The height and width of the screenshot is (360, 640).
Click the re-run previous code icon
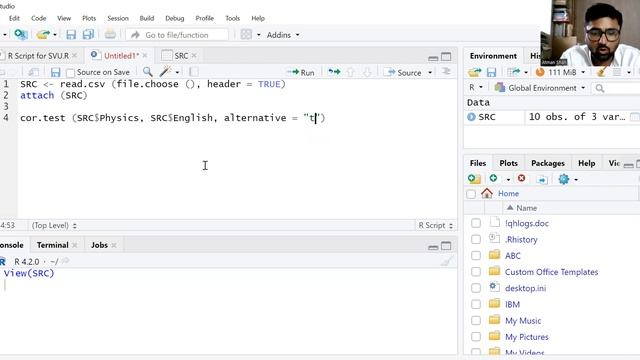point(334,72)
